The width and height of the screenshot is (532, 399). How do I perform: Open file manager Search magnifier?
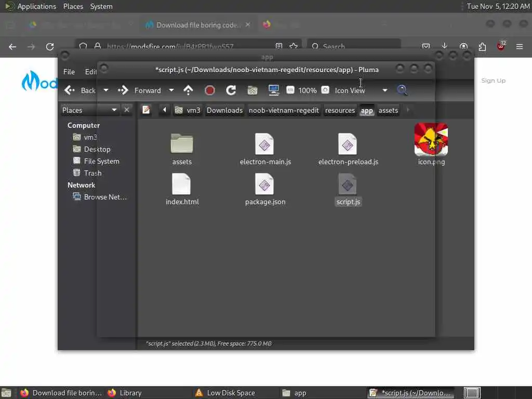click(403, 90)
